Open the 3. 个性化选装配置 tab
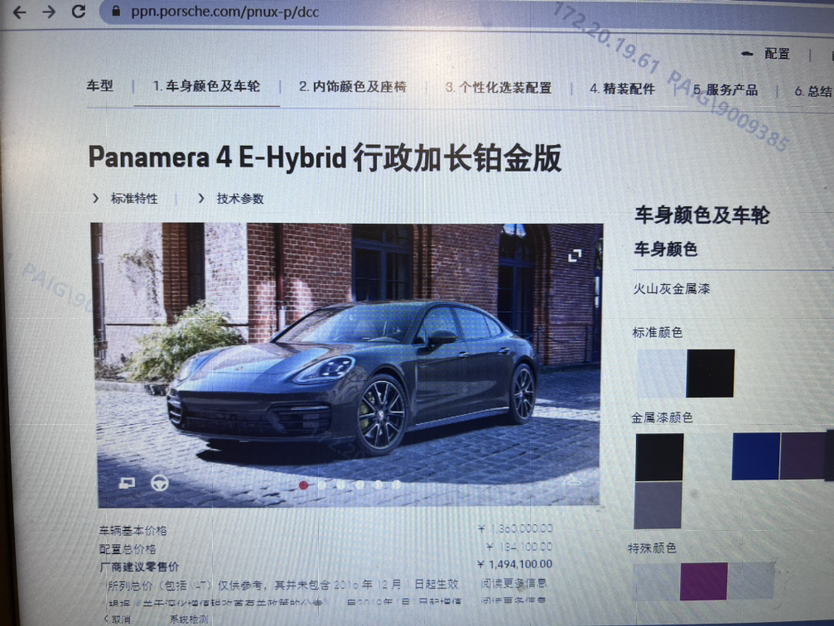 pyautogui.click(x=498, y=88)
